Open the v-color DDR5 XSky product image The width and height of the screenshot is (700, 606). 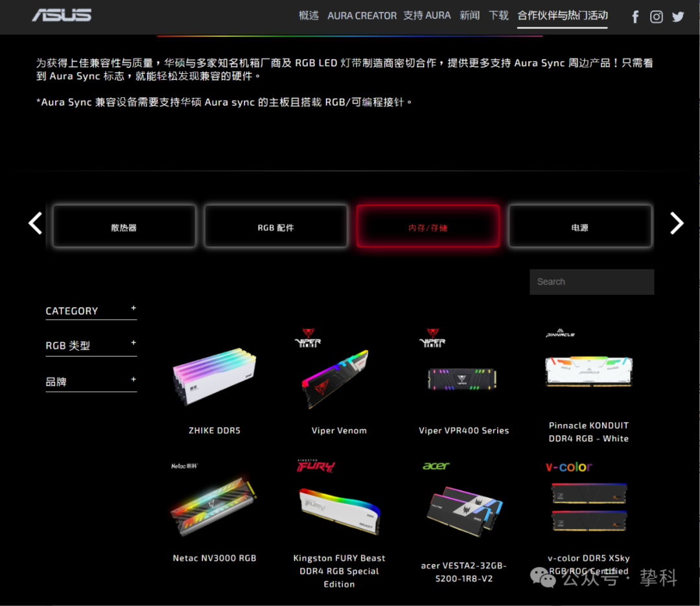589,507
